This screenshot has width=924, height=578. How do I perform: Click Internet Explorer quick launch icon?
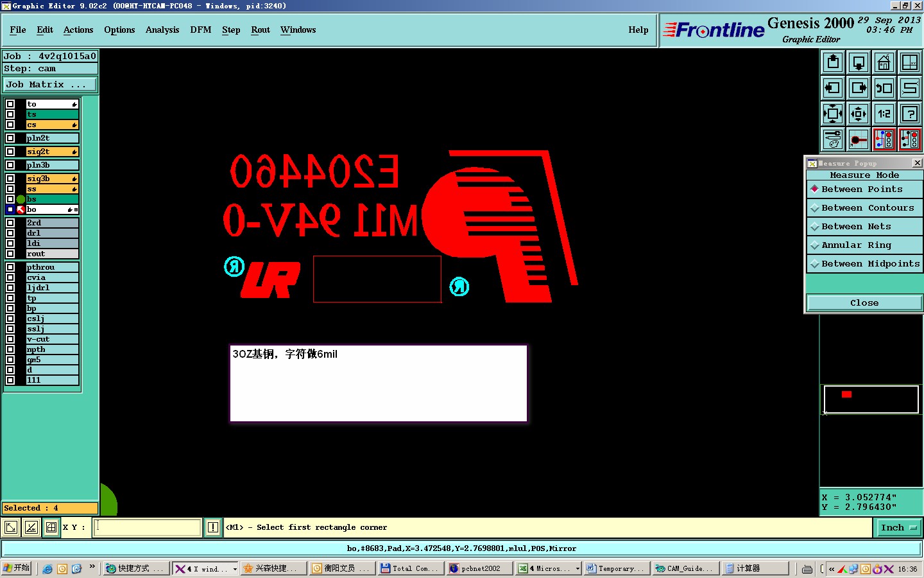click(47, 569)
